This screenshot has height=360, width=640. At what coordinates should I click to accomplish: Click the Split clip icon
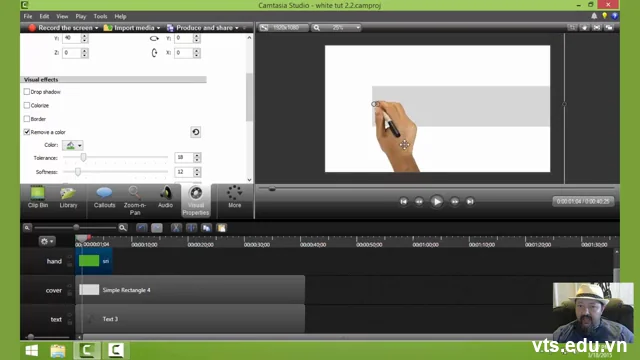[x=191, y=228]
